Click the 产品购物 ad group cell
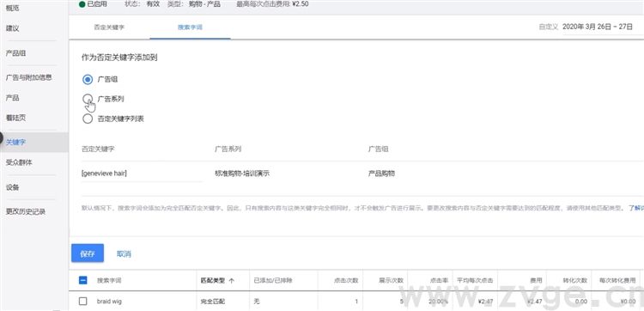This screenshot has height=311, width=644. click(x=381, y=174)
